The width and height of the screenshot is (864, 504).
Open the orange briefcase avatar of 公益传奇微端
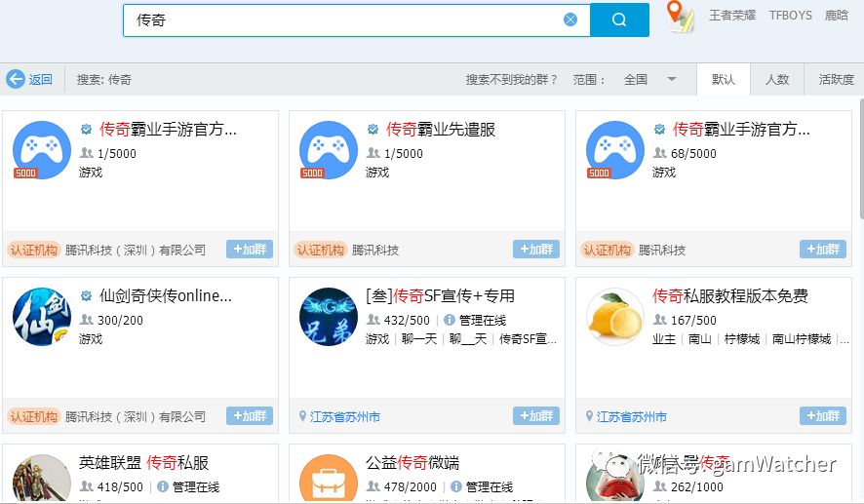click(329, 478)
